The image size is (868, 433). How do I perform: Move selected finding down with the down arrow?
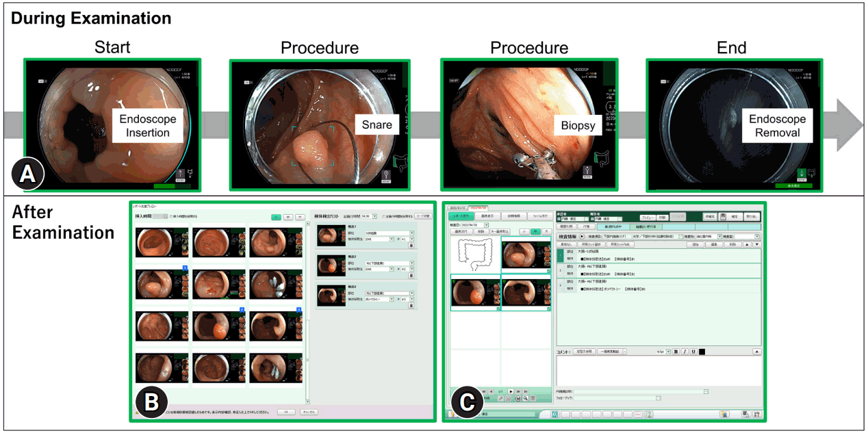(x=756, y=244)
